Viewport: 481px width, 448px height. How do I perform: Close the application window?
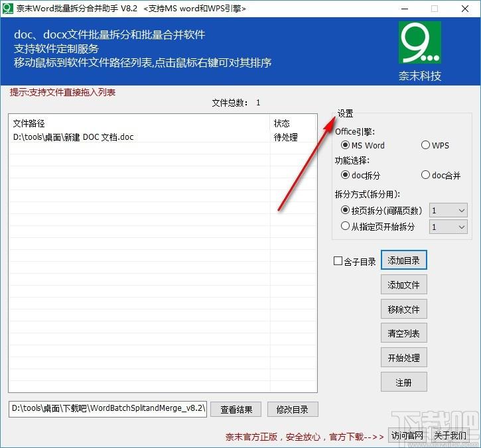(x=464, y=9)
